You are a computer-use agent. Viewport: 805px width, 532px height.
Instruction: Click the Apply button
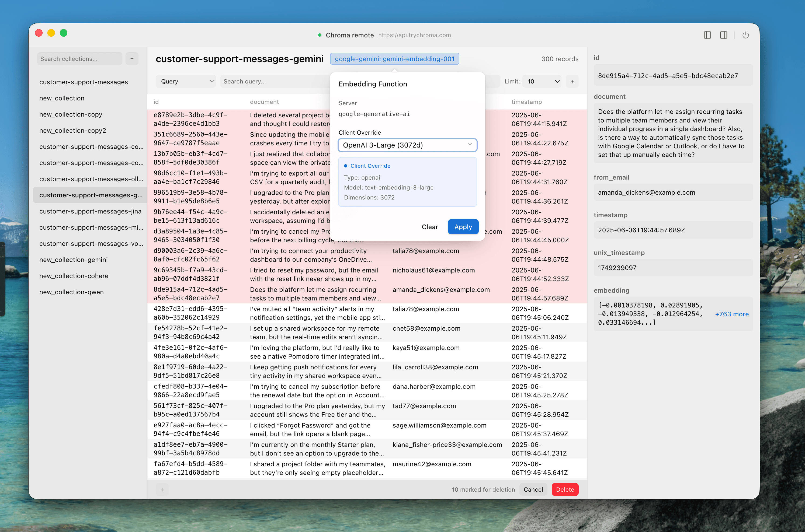pyautogui.click(x=463, y=227)
